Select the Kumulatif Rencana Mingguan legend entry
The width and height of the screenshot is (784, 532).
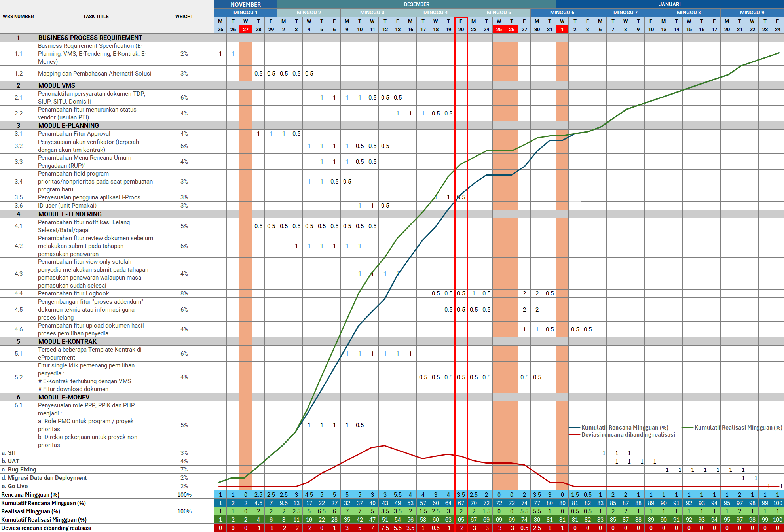click(624, 428)
